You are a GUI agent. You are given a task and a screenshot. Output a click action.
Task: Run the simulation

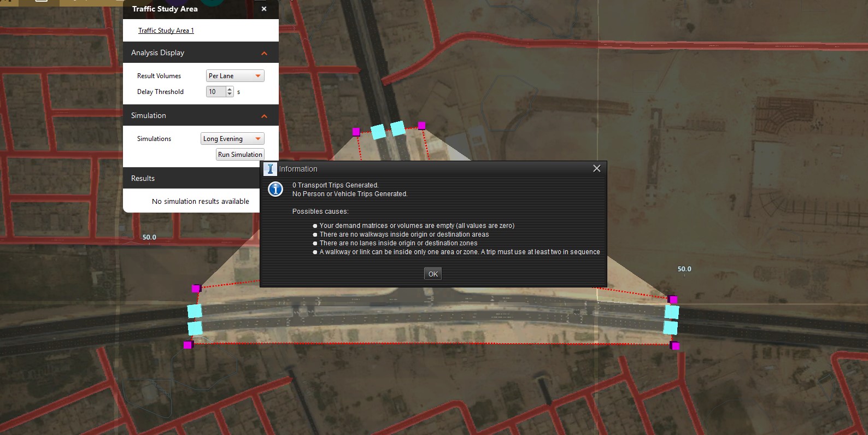(240, 155)
